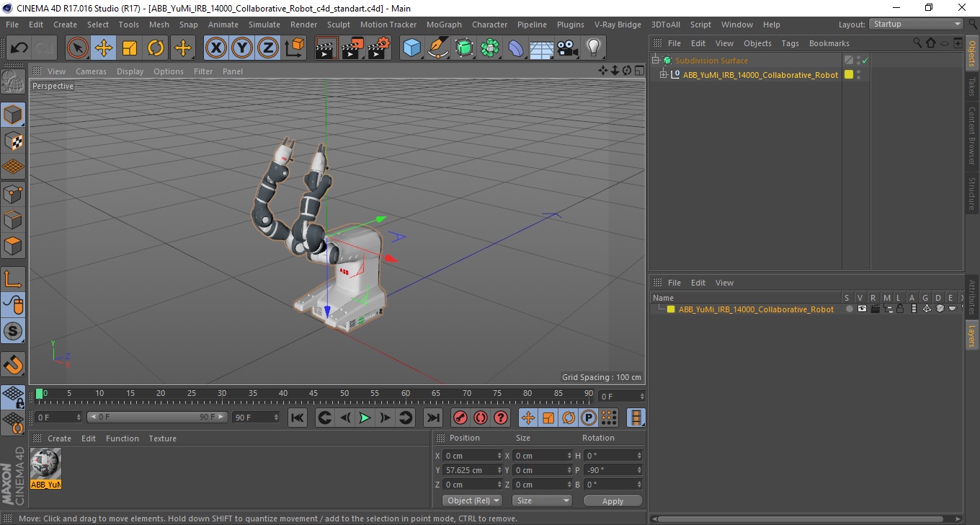This screenshot has height=525, width=980.
Task: Open the viewport Cameras menu
Action: point(91,71)
